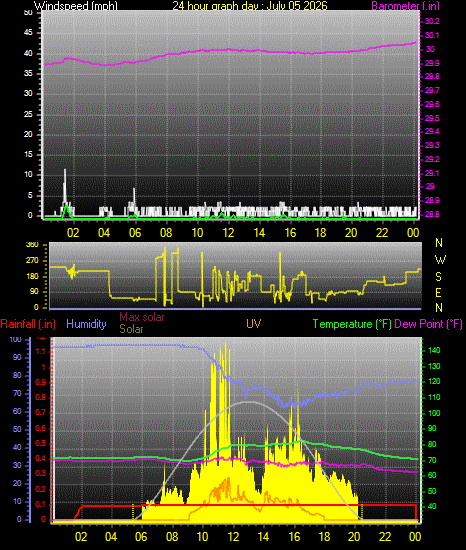Click the 29.8 barometer scale value
Image resolution: width=466 pixels, height=550 pixels.
click(432, 76)
